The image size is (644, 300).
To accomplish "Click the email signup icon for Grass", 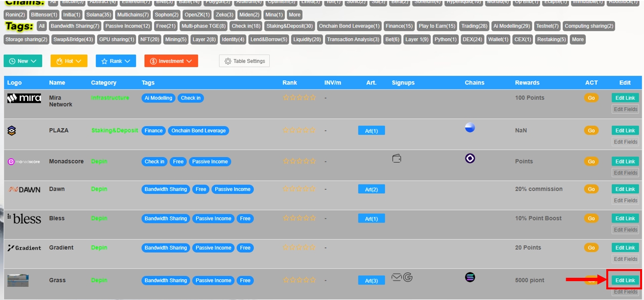I will pyautogui.click(x=396, y=277).
